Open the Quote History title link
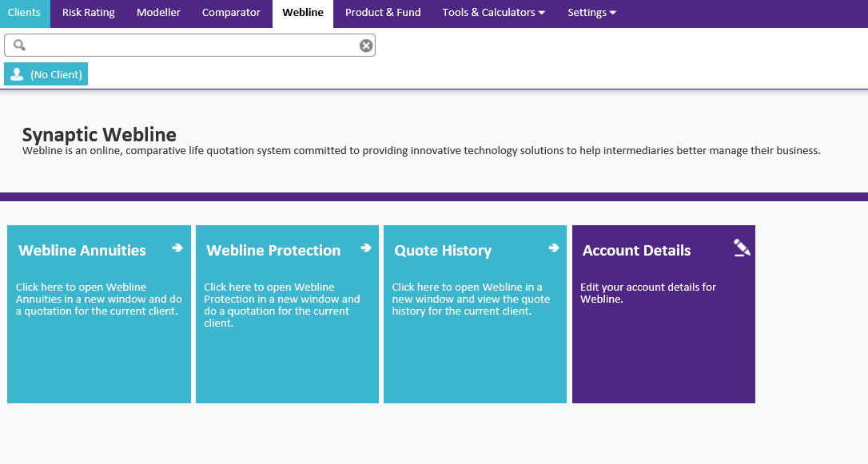The width and height of the screenshot is (868, 464). coord(443,251)
